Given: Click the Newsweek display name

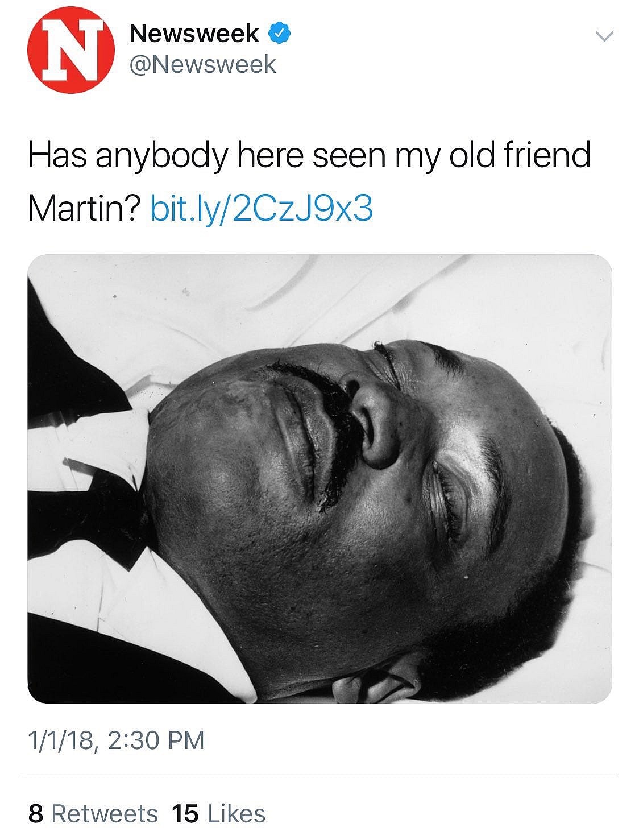Looking at the screenshot, I should pos(193,33).
